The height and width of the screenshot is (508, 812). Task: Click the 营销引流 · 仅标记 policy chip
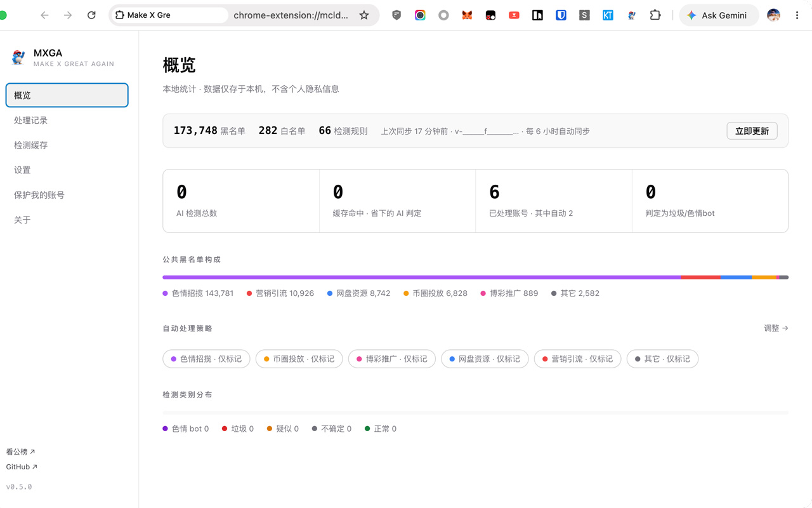577,359
